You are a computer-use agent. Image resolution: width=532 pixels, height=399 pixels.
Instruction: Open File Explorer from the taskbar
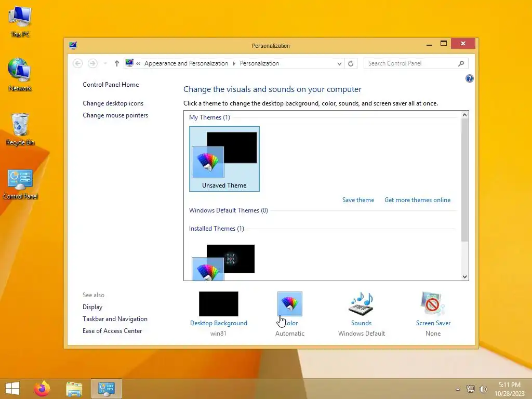pyautogui.click(x=74, y=389)
